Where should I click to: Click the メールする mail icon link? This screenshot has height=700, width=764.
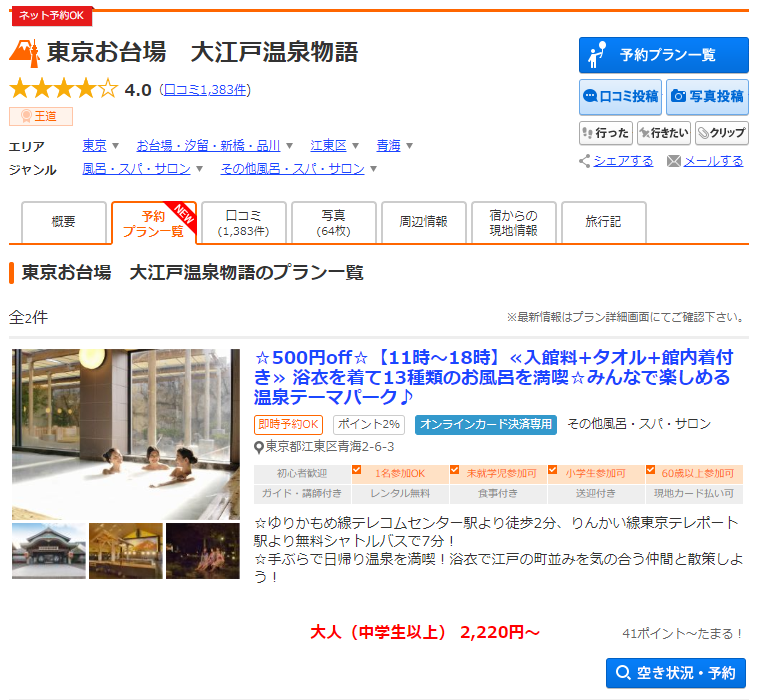[705, 161]
